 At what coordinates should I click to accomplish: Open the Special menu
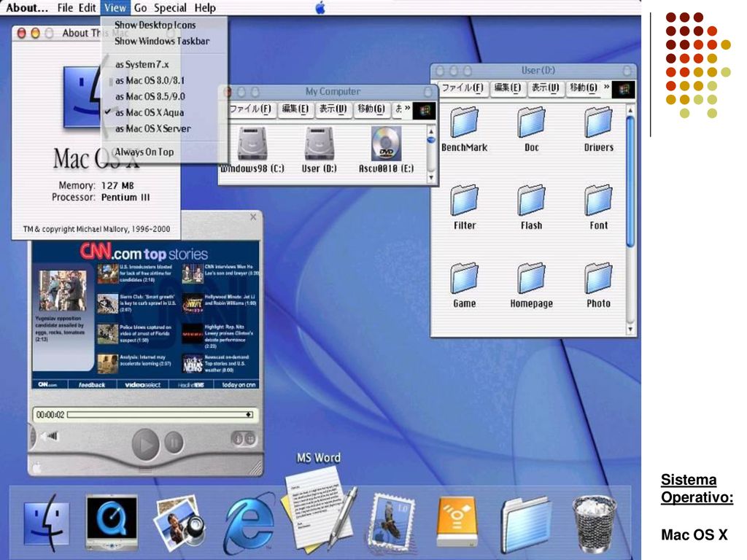pos(170,7)
